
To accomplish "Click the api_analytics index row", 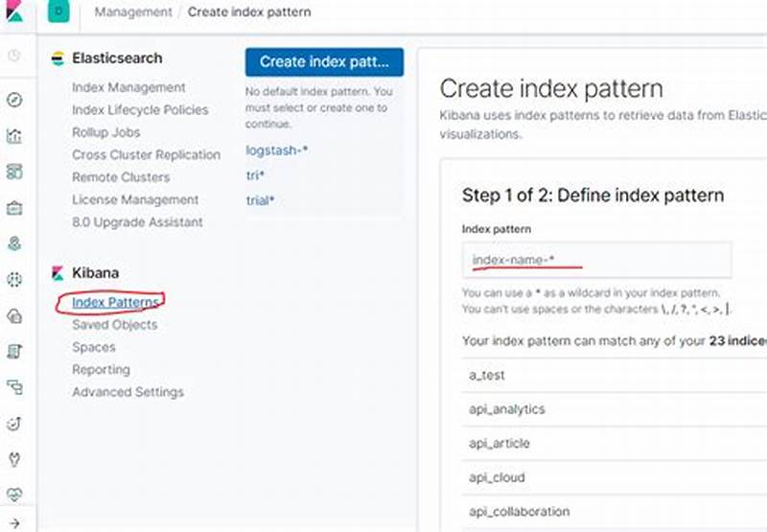I will pyautogui.click(x=614, y=409).
